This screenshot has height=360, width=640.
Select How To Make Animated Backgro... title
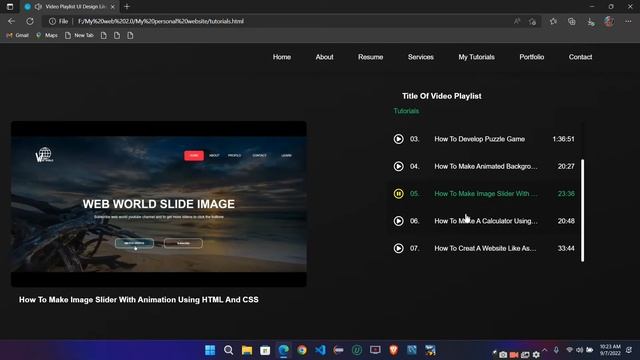(x=486, y=167)
